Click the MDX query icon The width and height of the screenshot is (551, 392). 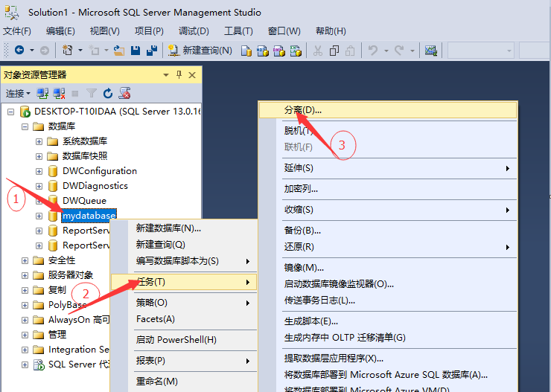[x=263, y=51]
